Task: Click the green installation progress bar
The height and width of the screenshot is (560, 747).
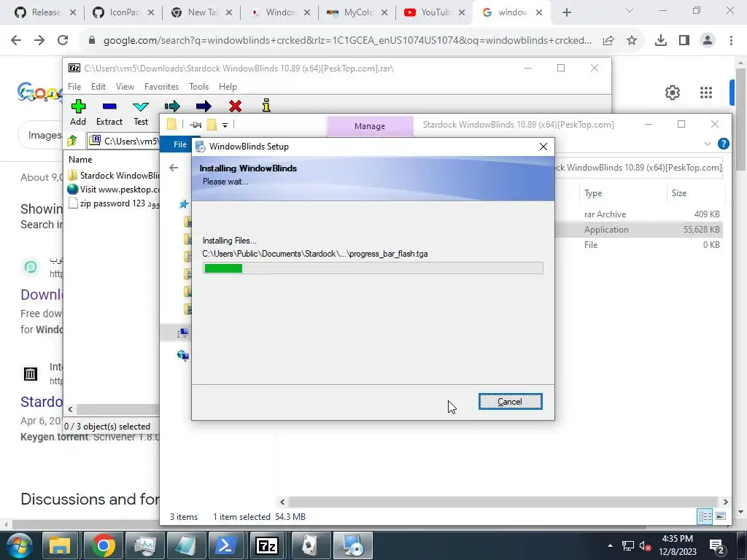Action: (x=373, y=268)
